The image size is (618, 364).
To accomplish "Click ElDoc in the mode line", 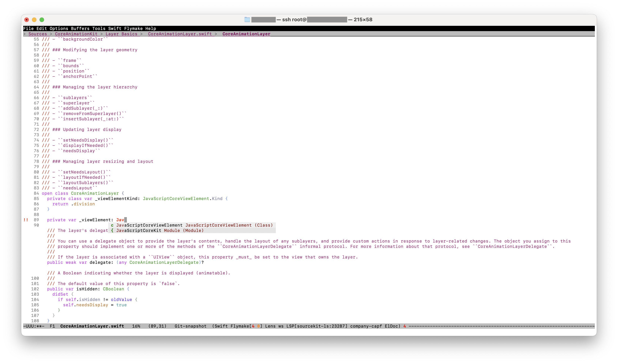I will 391,326.
